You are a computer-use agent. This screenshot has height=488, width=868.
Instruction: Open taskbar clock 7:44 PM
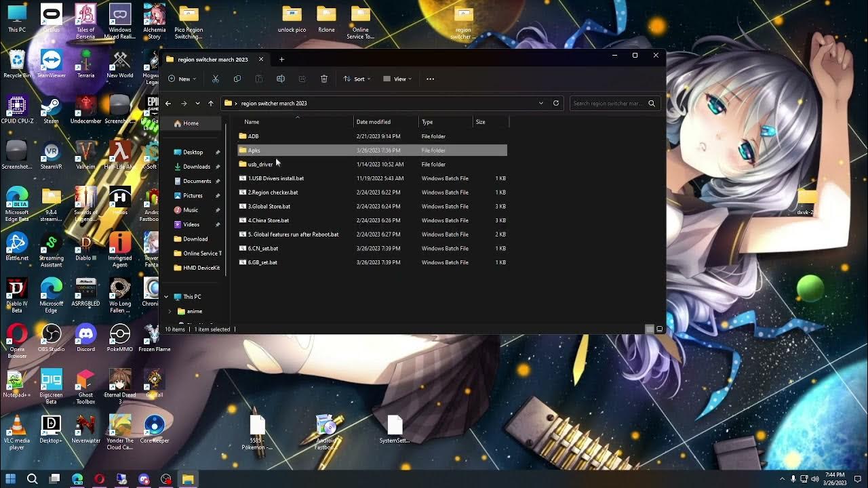coord(834,479)
